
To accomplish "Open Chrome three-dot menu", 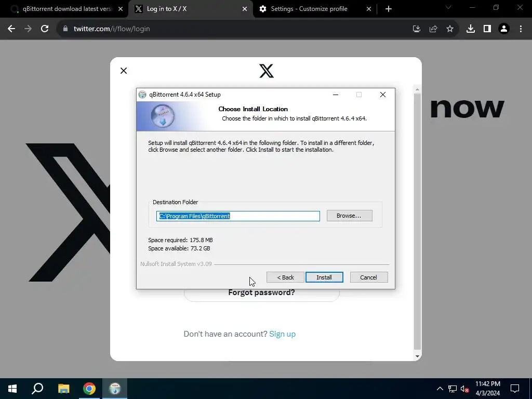I will click(x=521, y=29).
